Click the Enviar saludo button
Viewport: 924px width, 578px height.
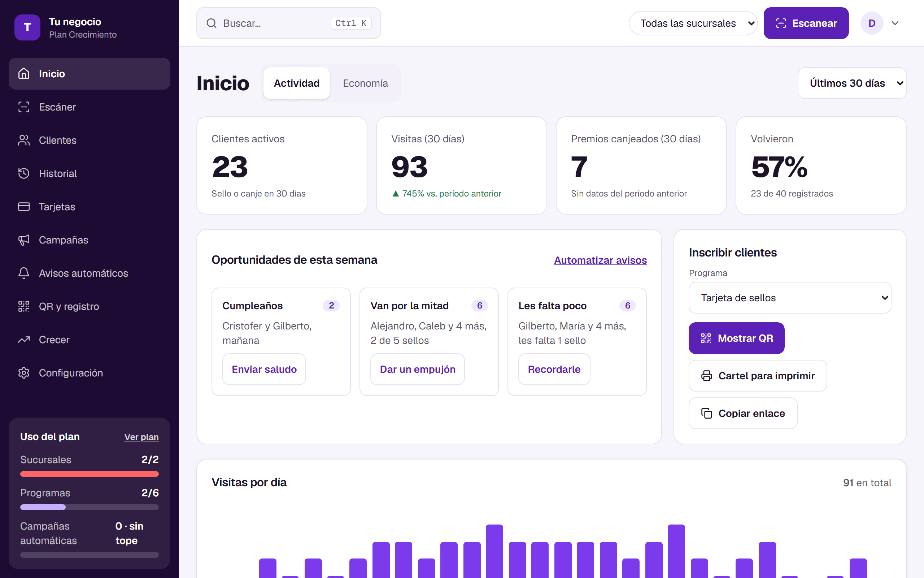264,369
